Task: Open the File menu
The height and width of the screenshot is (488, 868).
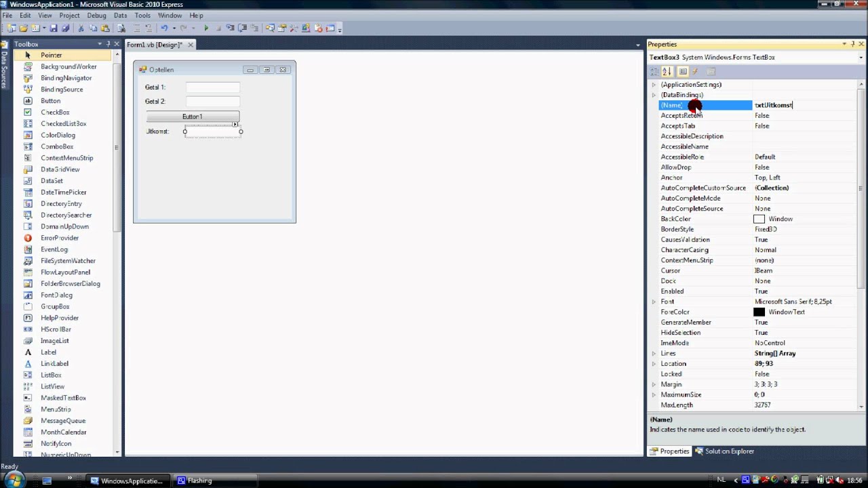Action: pos(7,15)
